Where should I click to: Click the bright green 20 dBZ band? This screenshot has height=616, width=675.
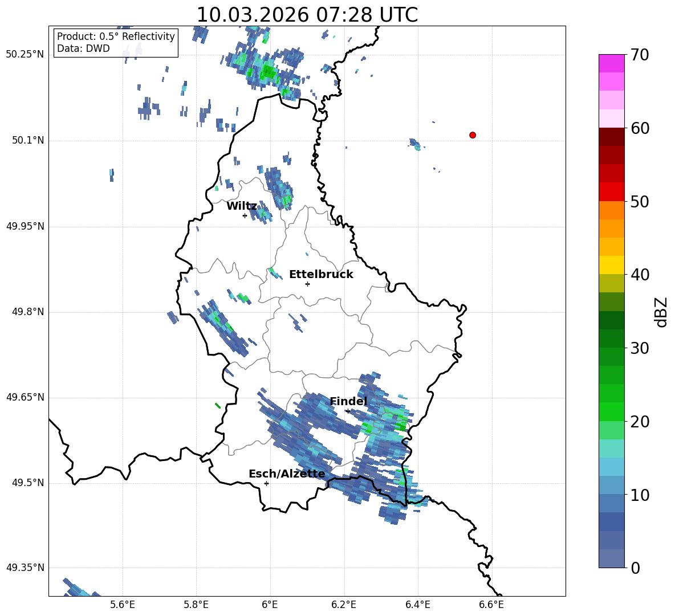pos(612,411)
